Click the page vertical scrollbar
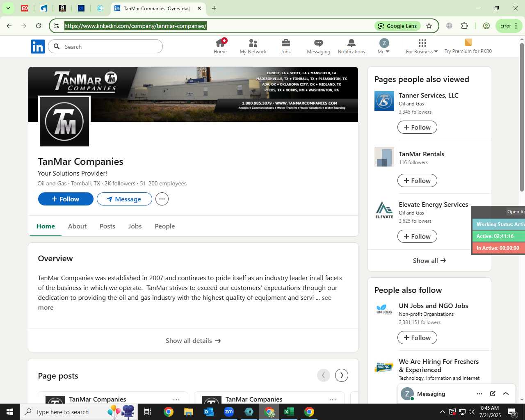The width and height of the screenshot is (525, 420). 522,117
